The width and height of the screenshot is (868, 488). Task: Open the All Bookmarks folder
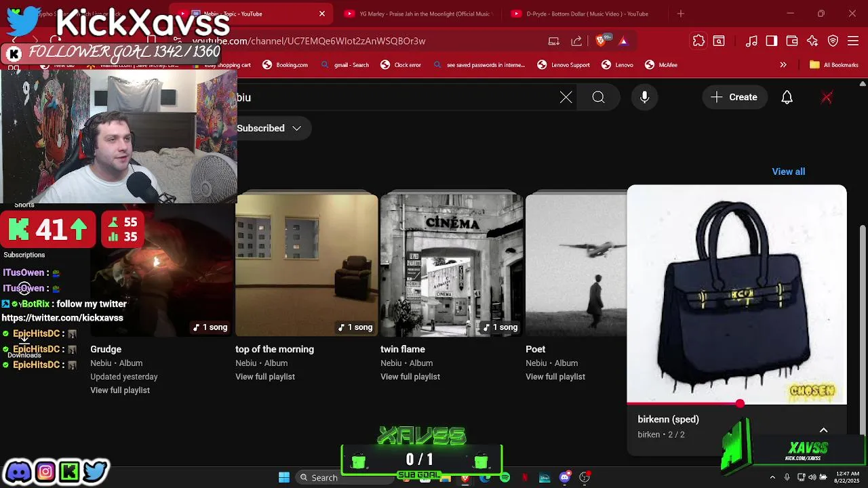coord(834,65)
